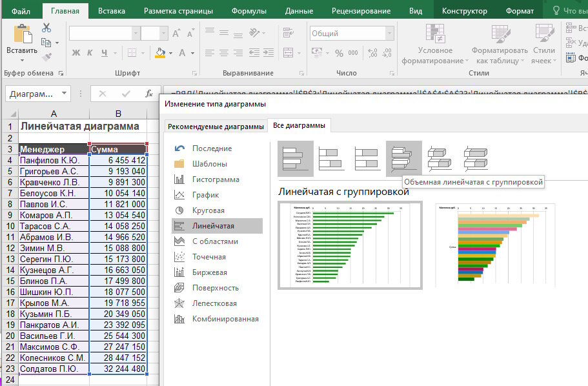
Task: Click the decrease indent icon
Action: pos(254,53)
